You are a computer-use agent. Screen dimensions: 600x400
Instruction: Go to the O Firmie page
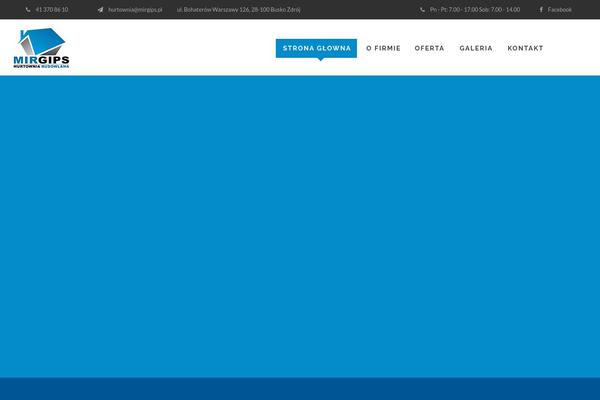pos(383,48)
